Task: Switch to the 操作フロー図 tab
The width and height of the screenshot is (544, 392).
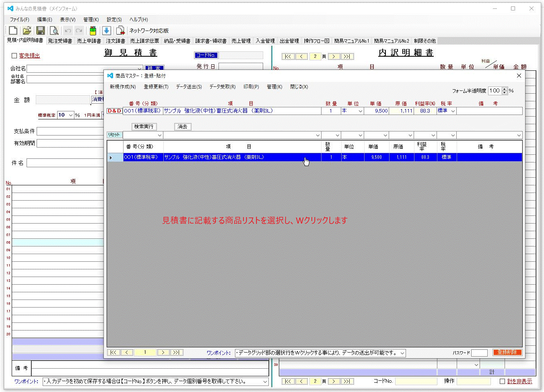Action: pos(317,41)
